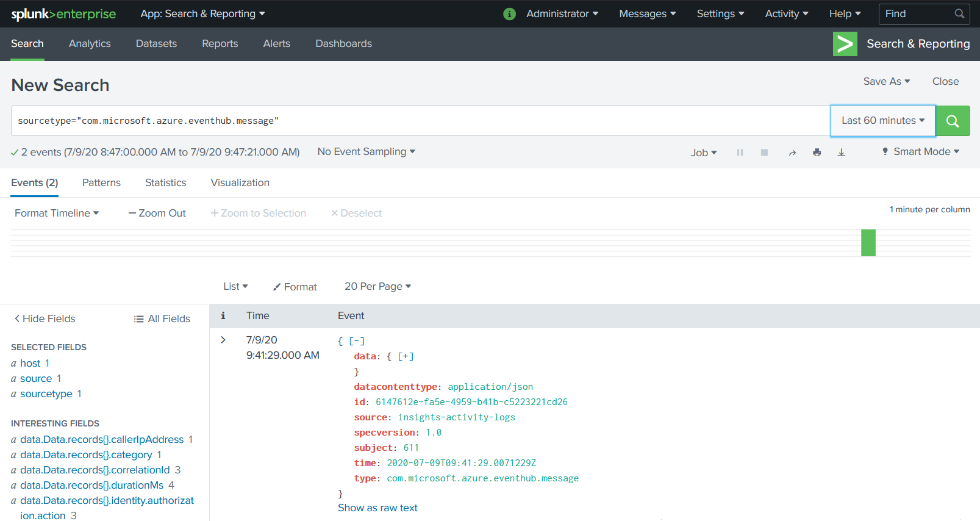Click the durationMs interesting field
Image resolution: width=980 pixels, height=521 pixels.
[x=92, y=485]
